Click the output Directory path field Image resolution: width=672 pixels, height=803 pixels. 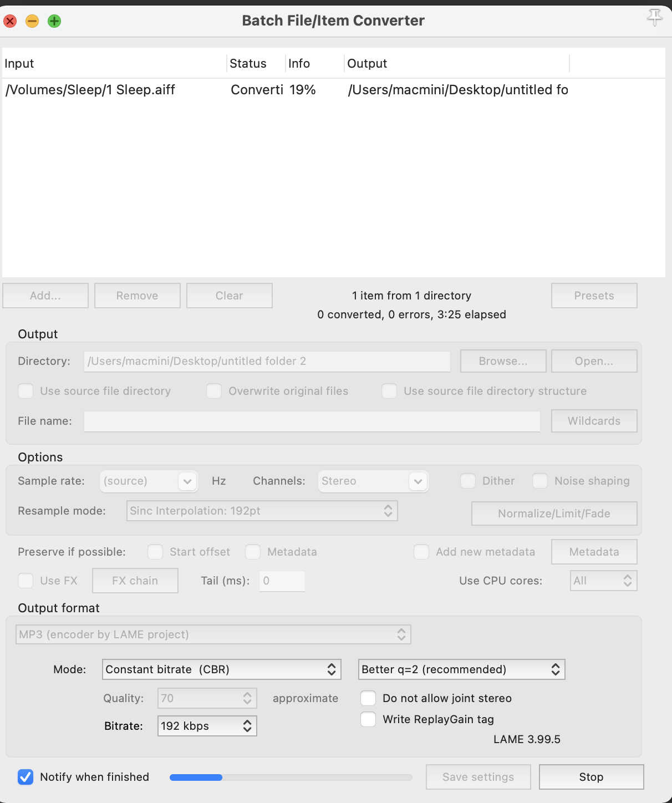[x=267, y=361]
